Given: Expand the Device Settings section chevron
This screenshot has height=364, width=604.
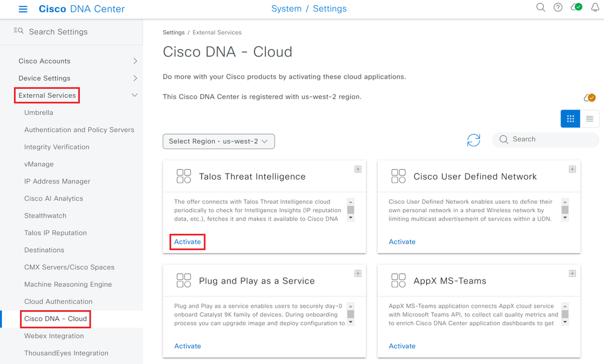Looking at the screenshot, I should 135,78.
